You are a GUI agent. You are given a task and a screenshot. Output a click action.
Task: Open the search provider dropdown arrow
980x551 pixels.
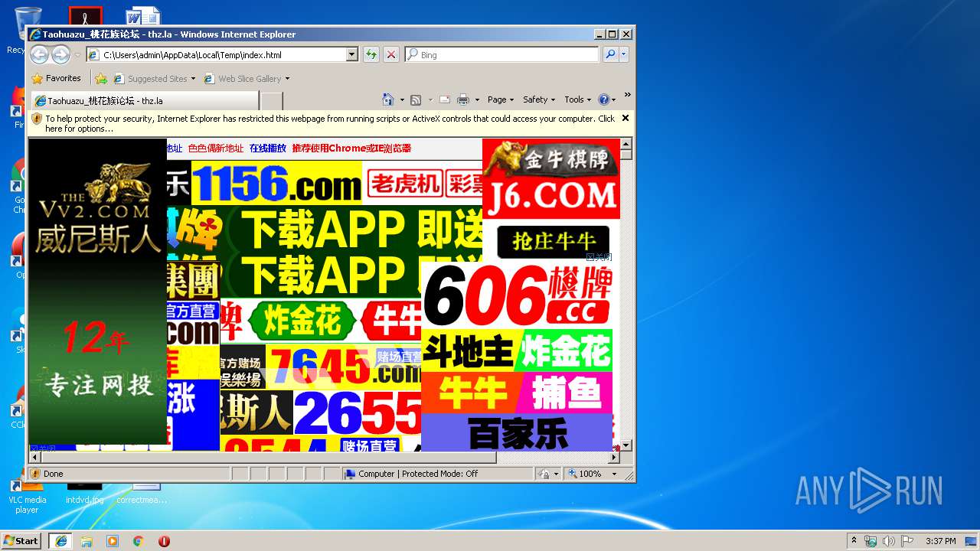pyautogui.click(x=624, y=54)
